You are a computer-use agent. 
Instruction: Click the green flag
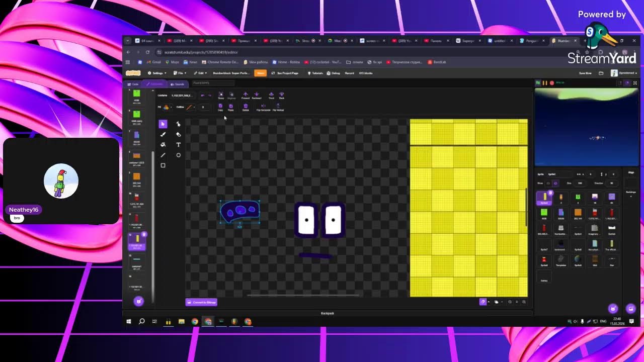click(538, 83)
